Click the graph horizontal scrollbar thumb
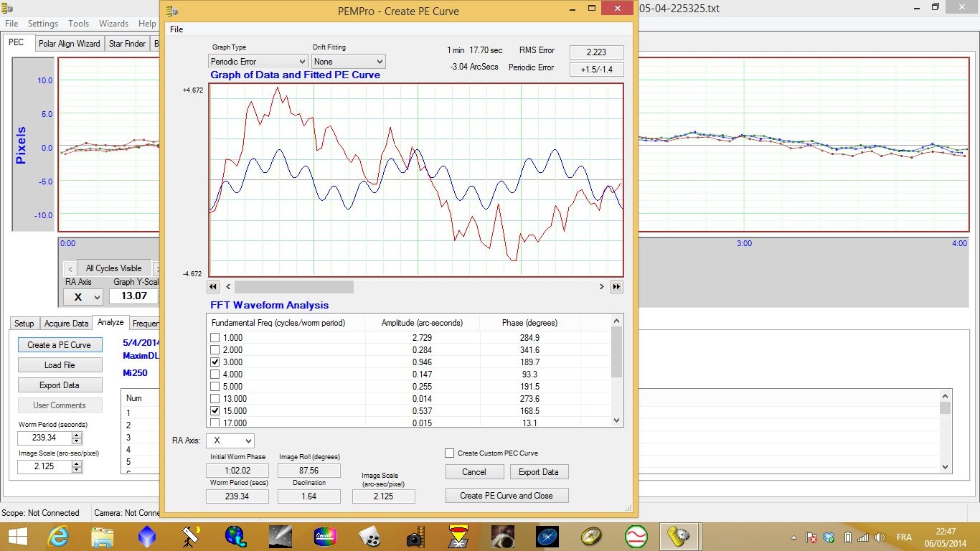Screen dimensions: 980x551 pos(294,286)
